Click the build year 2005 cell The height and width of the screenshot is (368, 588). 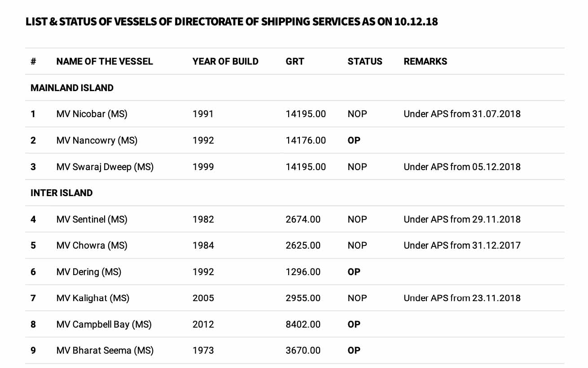click(203, 298)
